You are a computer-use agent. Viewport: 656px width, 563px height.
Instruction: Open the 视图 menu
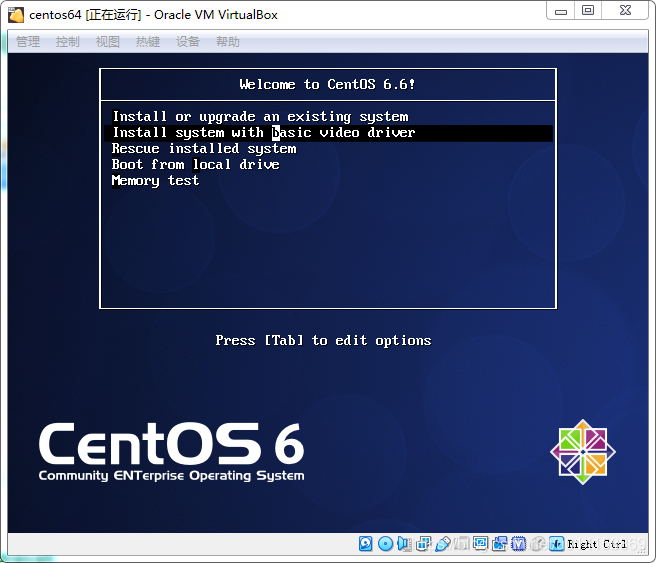(x=108, y=42)
